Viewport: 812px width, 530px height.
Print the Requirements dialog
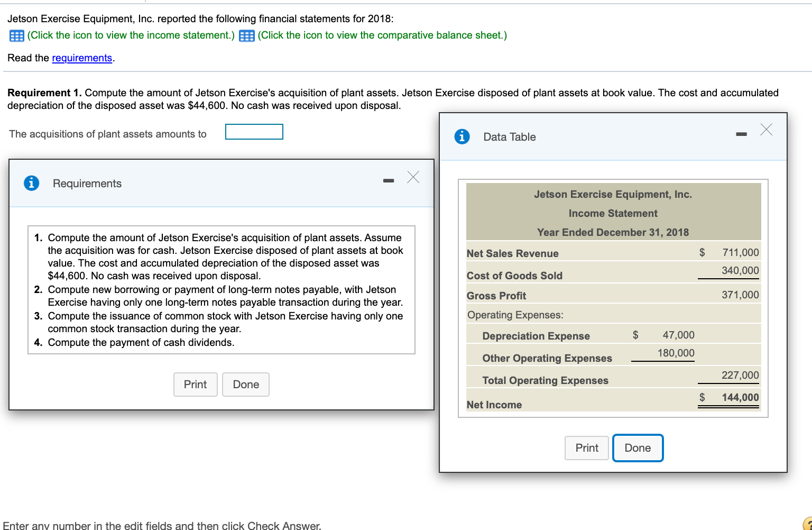(x=196, y=385)
